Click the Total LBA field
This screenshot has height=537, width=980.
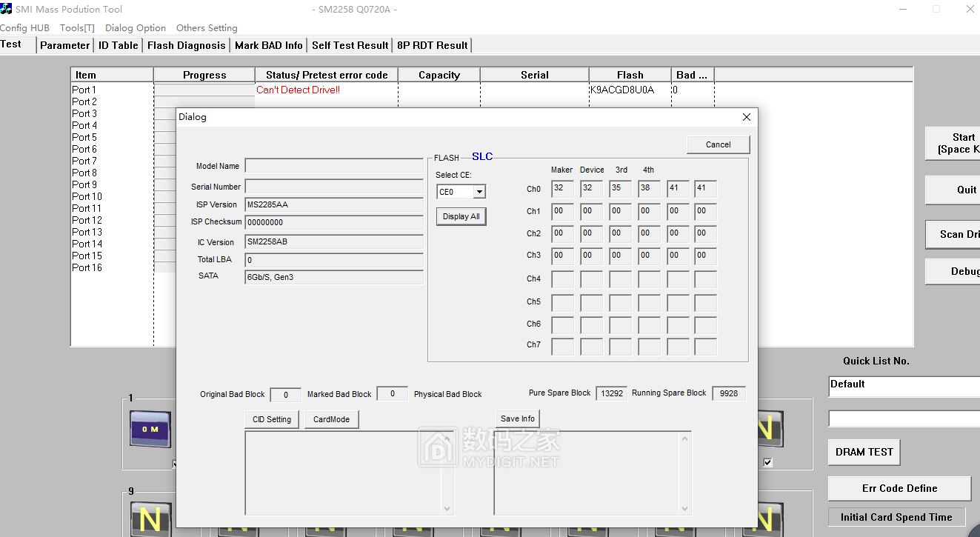coord(334,260)
